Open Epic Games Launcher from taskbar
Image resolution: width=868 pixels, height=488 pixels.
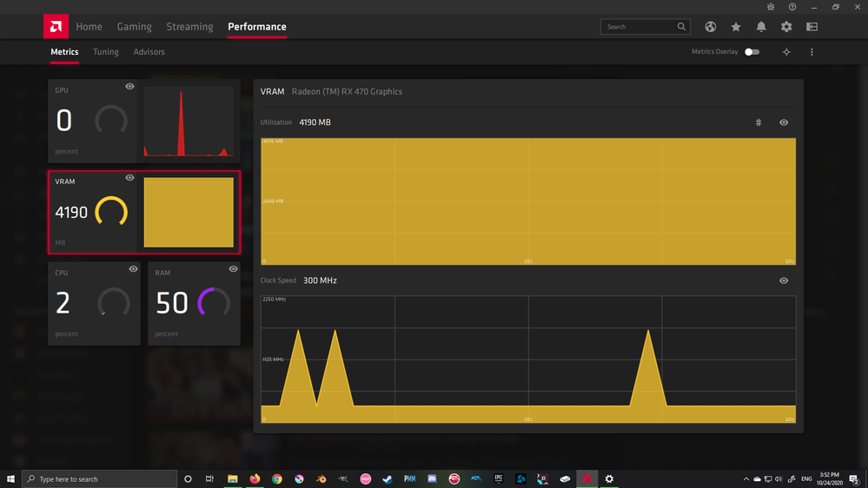(x=498, y=479)
